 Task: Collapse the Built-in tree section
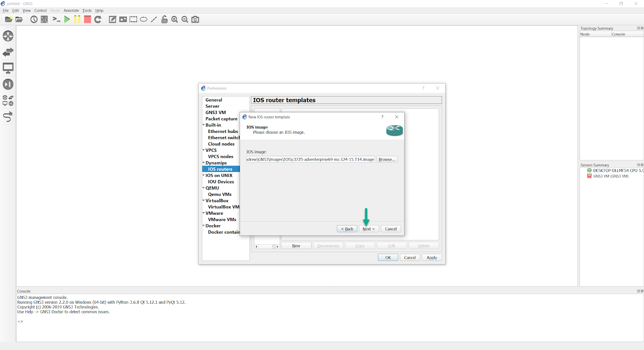[x=204, y=125]
